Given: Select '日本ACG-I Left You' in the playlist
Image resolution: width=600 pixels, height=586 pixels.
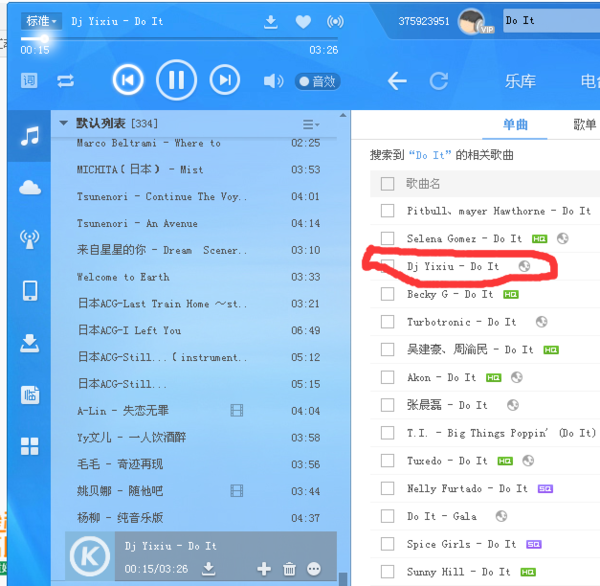Looking at the screenshot, I should [129, 330].
